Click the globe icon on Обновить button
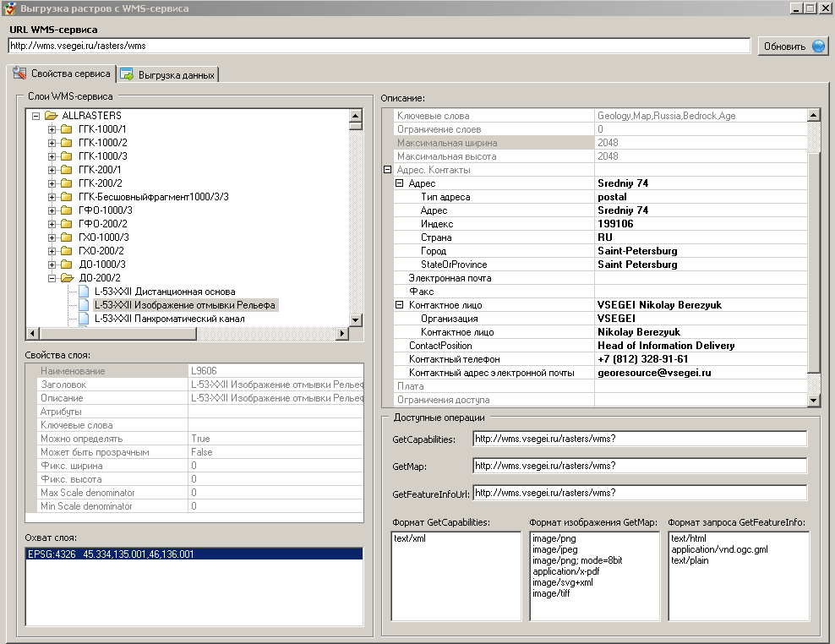The image size is (835, 644). point(818,46)
